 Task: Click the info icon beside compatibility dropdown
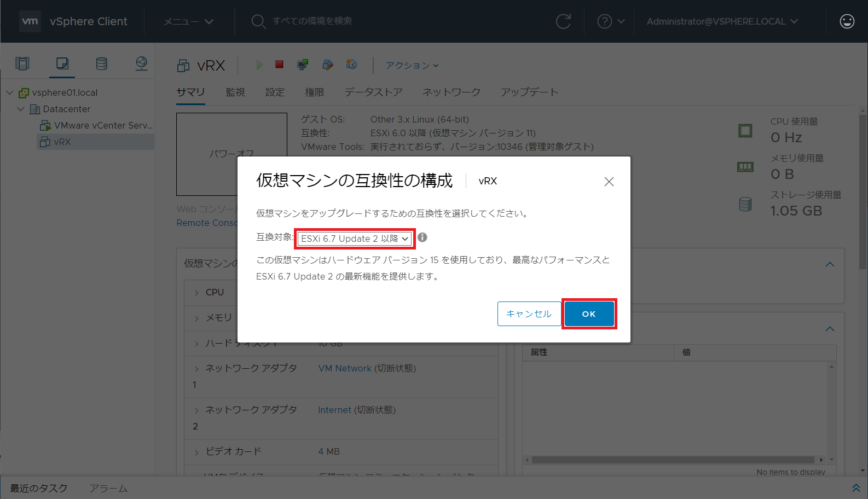click(423, 237)
